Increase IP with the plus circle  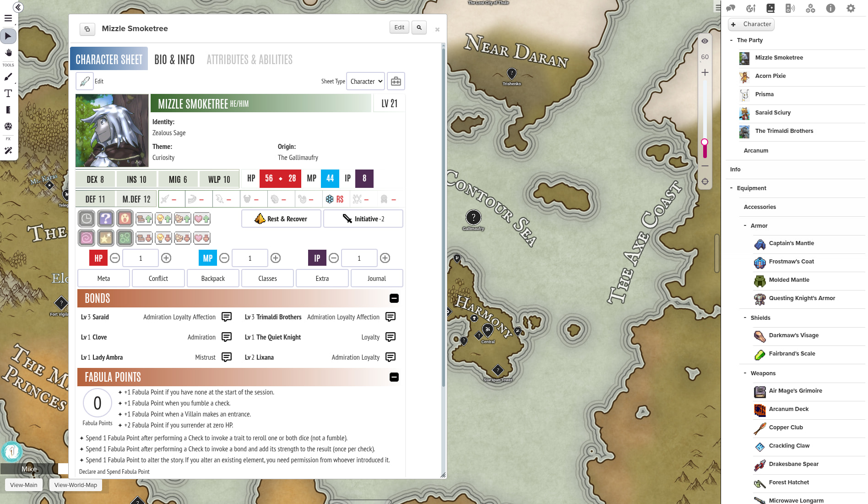pyautogui.click(x=385, y=258)
